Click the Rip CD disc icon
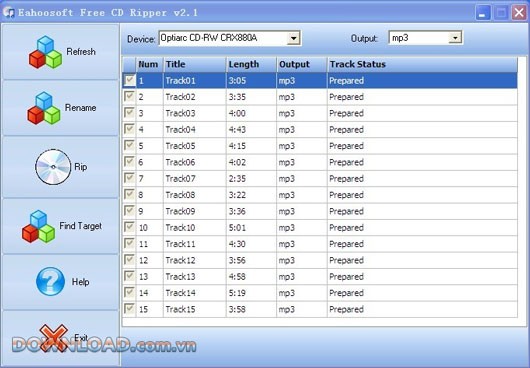The width and height of the screenshot is (530, 368). tap(53, 167)
